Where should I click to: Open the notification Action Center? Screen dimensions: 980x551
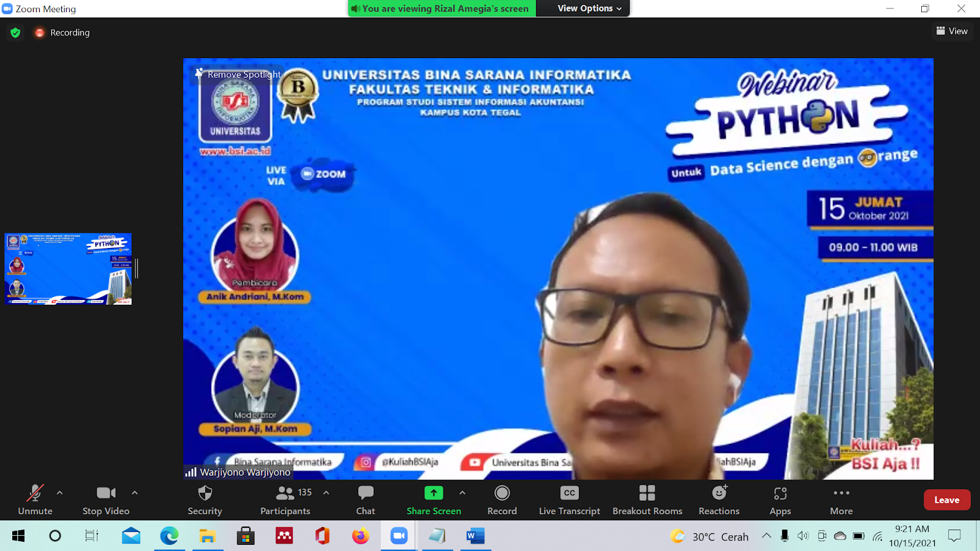coord(954,536)
